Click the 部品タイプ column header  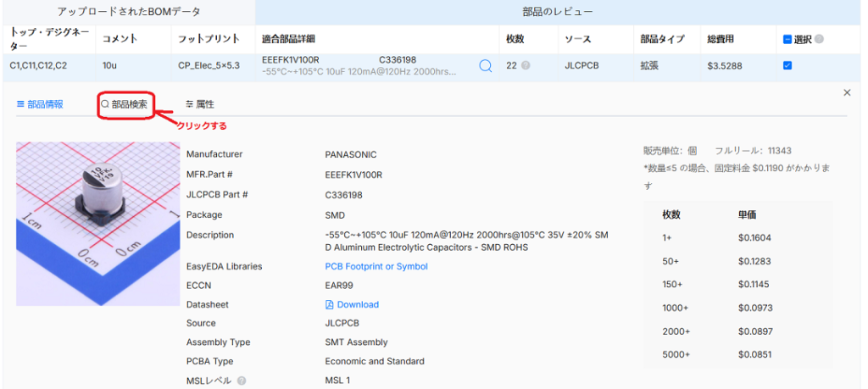pos(662,39)
